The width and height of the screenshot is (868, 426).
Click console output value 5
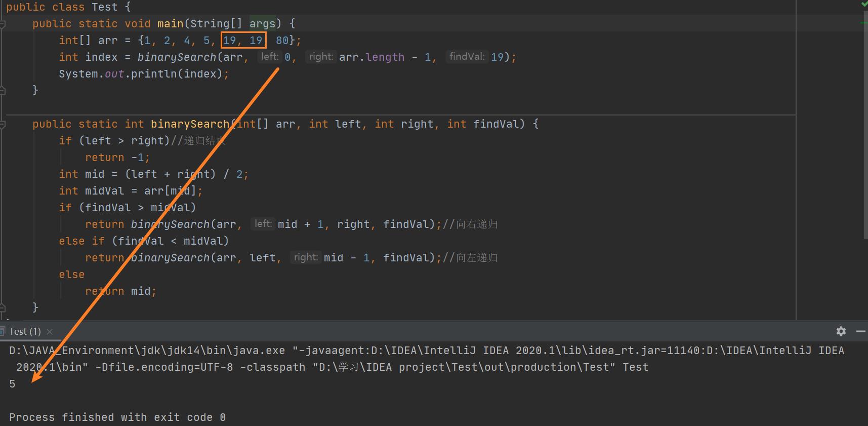[x=12, y=384]
